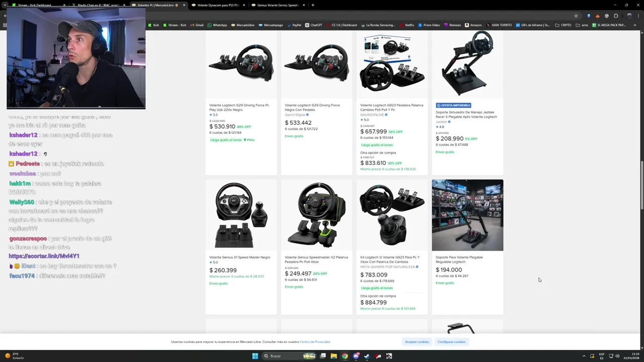The height and width of the screenshot is (362, 644).
Task: Click the Jaditek Racer S stand image
Action: pos(467,63)
